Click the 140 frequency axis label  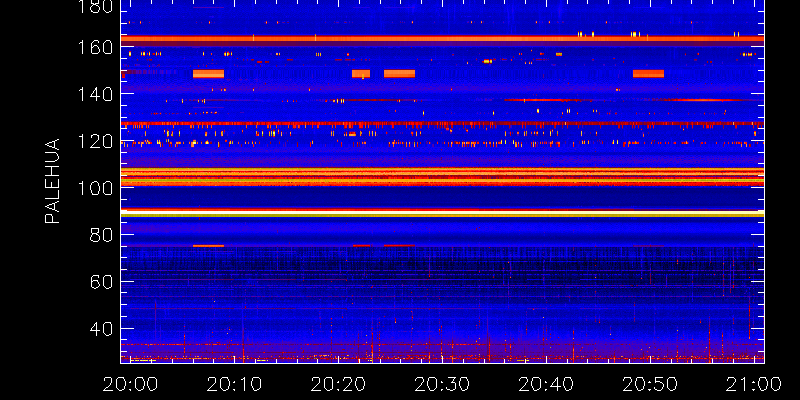pos(96,94)
